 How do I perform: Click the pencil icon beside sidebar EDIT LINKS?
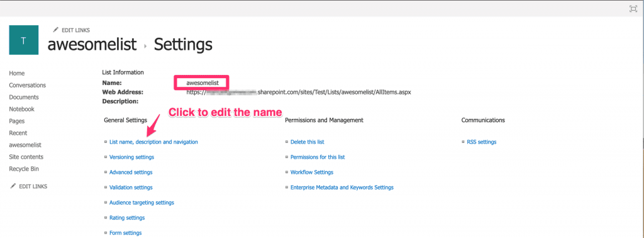pyautogui.click(x=13, y=186)
